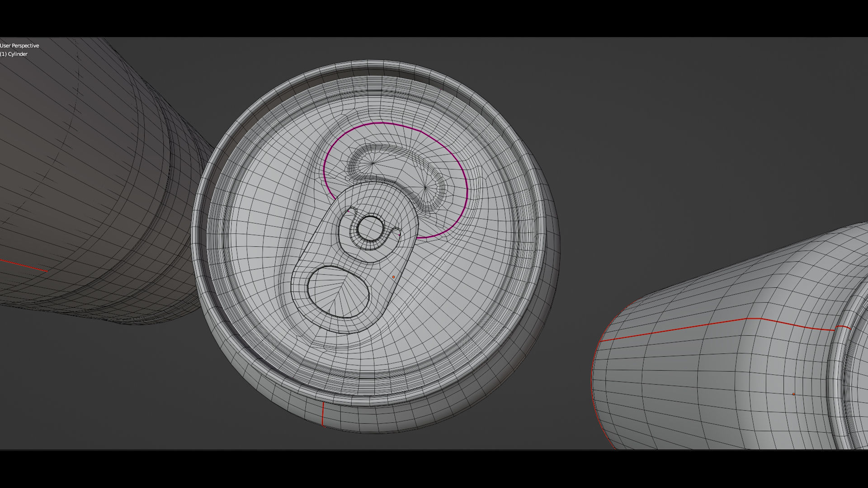This screenshot has width=868, height=488.
Task: Click the orange origin dot on can lid
Action: click(393, 277)
